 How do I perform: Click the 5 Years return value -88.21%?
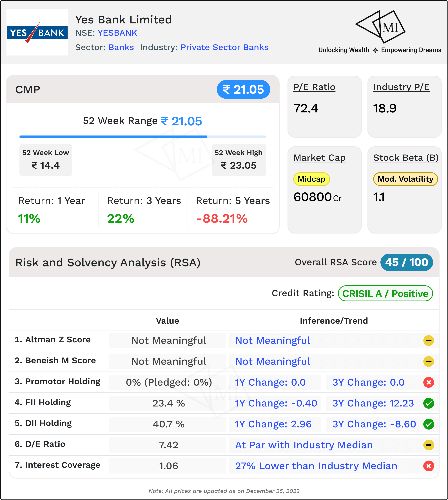(222, 219)
